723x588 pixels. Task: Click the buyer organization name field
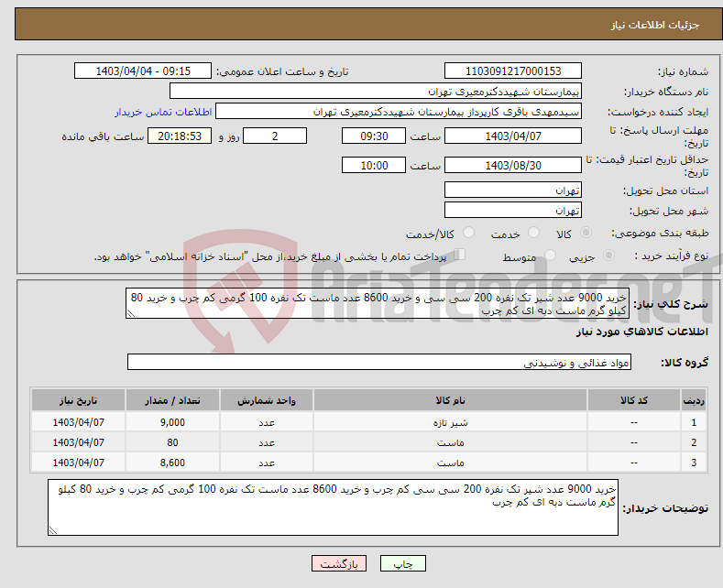pyautogui.click(x=376, y=92)
